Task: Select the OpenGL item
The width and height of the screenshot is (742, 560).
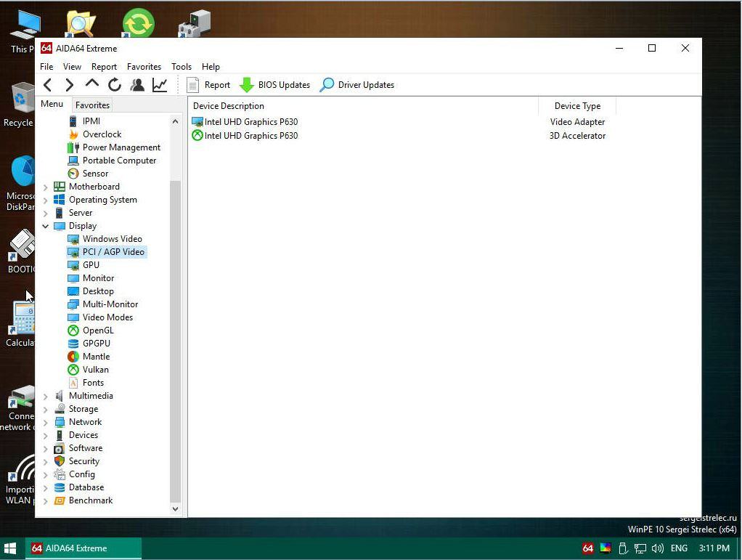Action: [x=98, y=330]
